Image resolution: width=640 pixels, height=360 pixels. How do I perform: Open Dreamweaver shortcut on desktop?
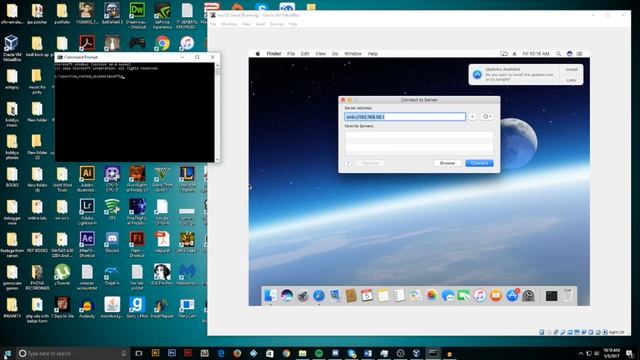pos(137,16)
